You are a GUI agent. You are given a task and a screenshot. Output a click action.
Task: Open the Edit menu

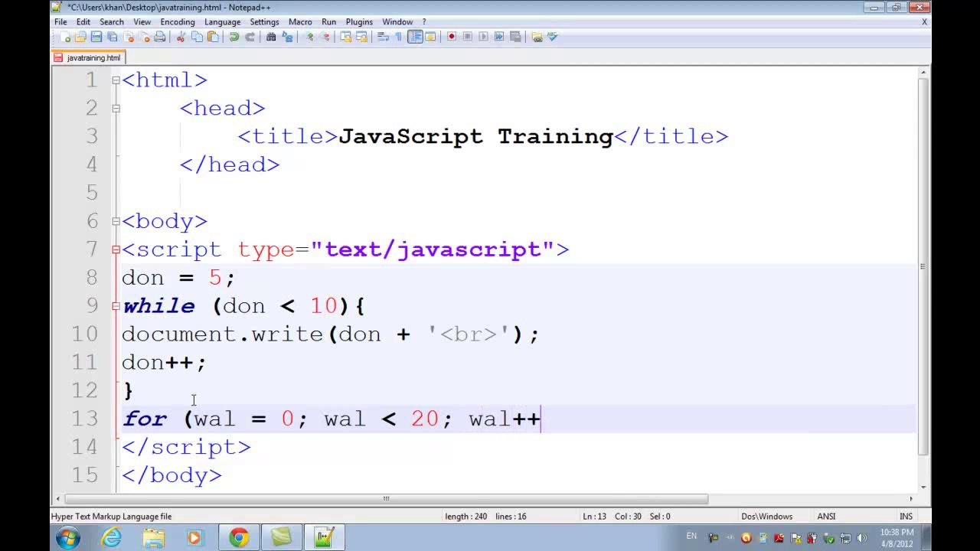[83, 22]
